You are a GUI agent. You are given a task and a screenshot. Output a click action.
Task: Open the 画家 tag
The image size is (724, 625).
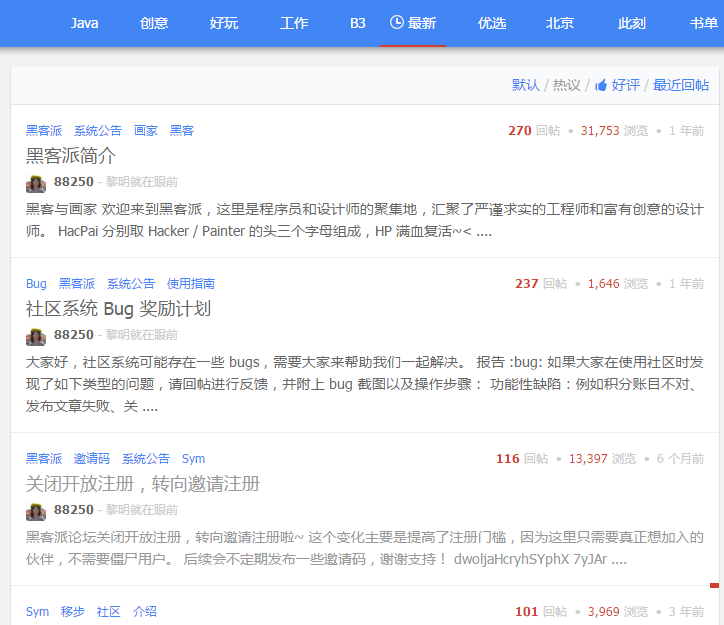point(146,131)
